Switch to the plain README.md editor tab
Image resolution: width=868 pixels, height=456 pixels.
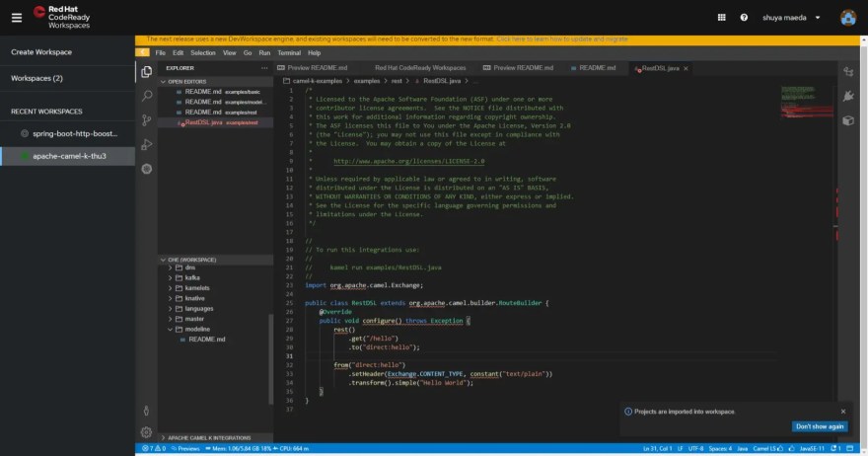(596, 68)
